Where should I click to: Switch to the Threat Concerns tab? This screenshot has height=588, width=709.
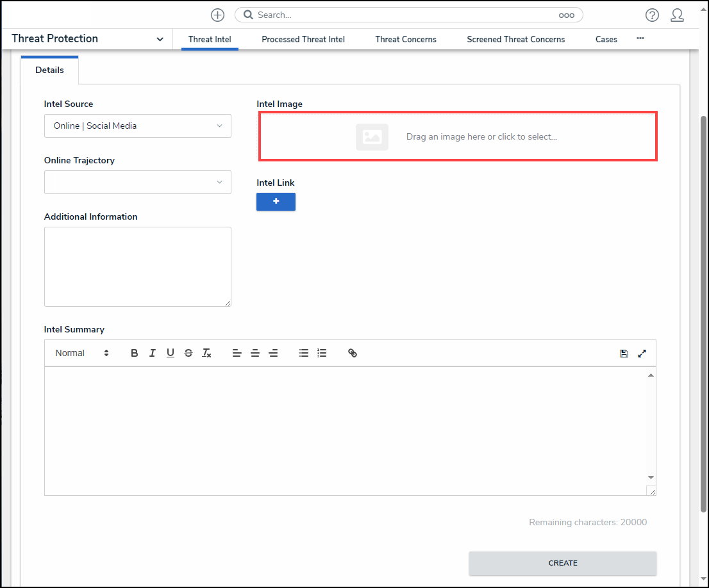click(406, 40)
